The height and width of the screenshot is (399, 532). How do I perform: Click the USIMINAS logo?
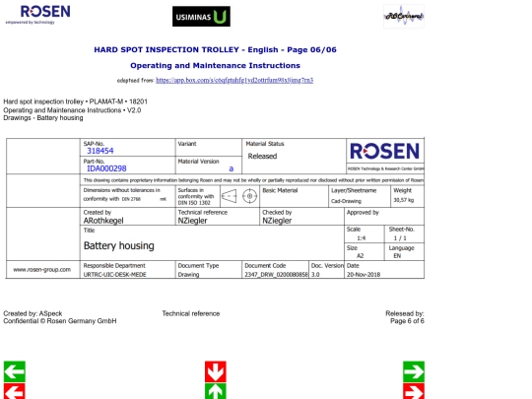(201, 17)
